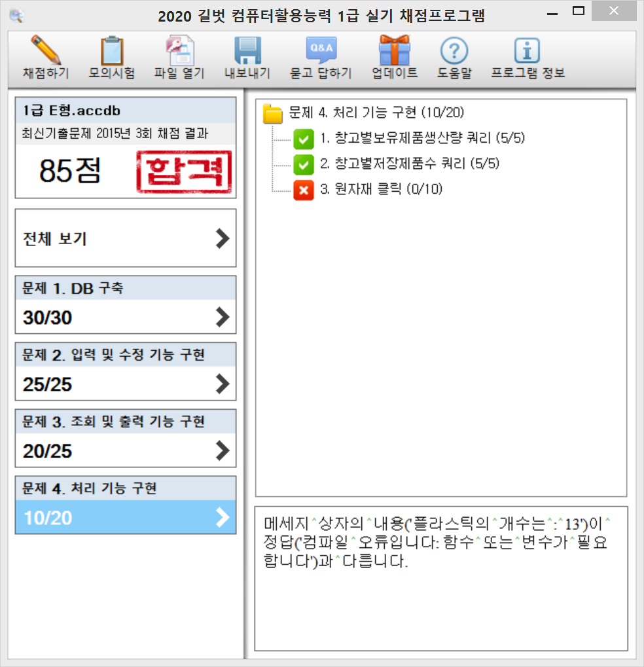Screen dimensions: 644x667
Task: Select tree item 3. 원자재 클릭 (0/10)
Action: point(381,190)
